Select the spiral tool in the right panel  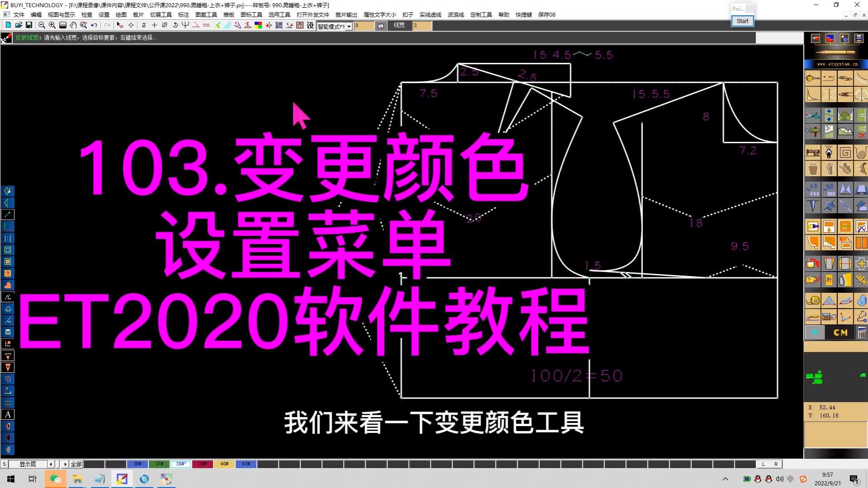click(x=845, y=152)
